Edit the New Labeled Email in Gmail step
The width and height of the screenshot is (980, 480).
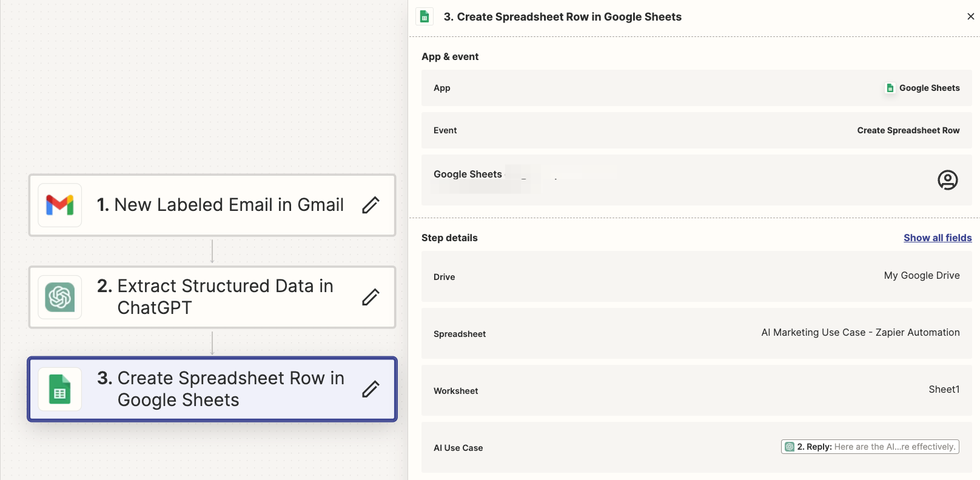pos(371,205)
